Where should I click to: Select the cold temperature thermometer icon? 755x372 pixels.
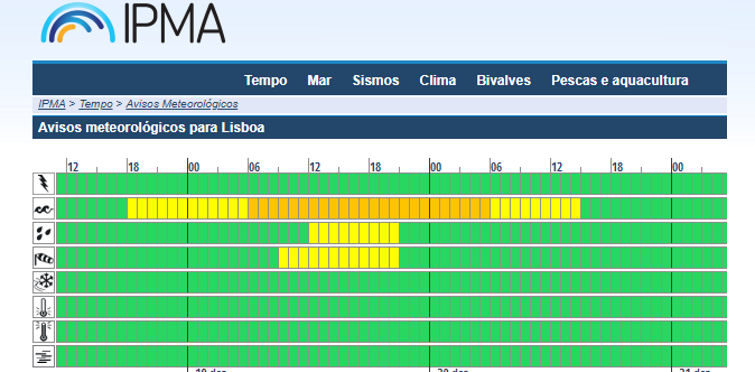43,307
